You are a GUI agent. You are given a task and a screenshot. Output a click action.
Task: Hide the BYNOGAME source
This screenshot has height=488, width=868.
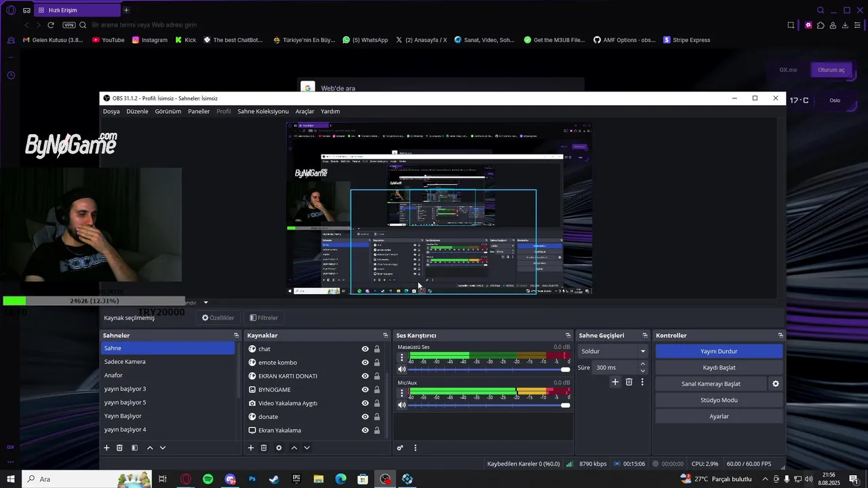click(365, 390)
